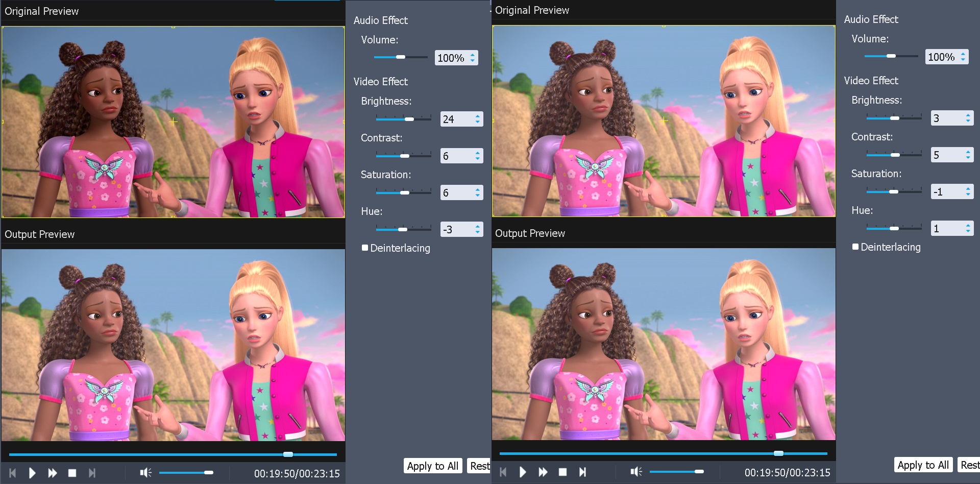Play the right Output Preview video
This screenshot has width=980, height=484.
tap(523, 472)
